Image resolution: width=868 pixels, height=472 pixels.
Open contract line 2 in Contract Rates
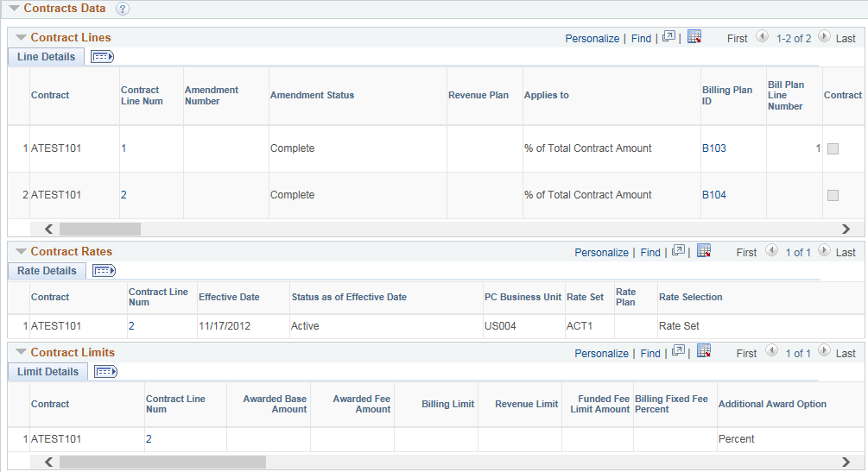131,326
